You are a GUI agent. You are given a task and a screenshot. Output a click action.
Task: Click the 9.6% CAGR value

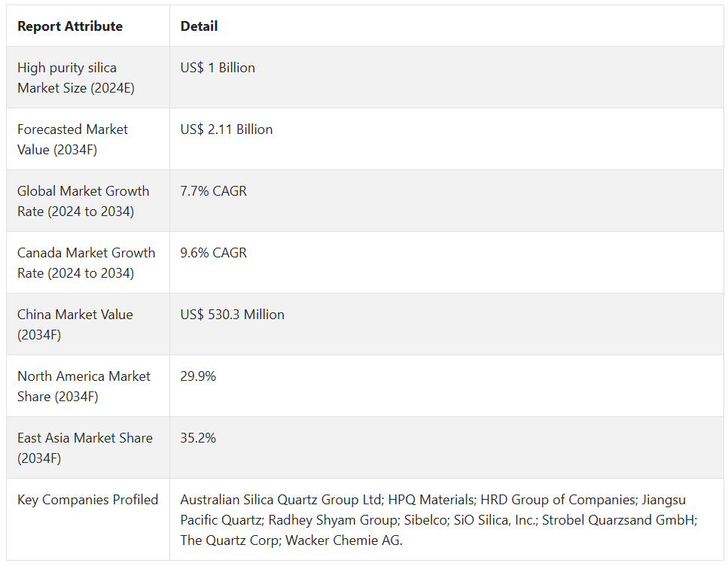click(x=214, y=253)
